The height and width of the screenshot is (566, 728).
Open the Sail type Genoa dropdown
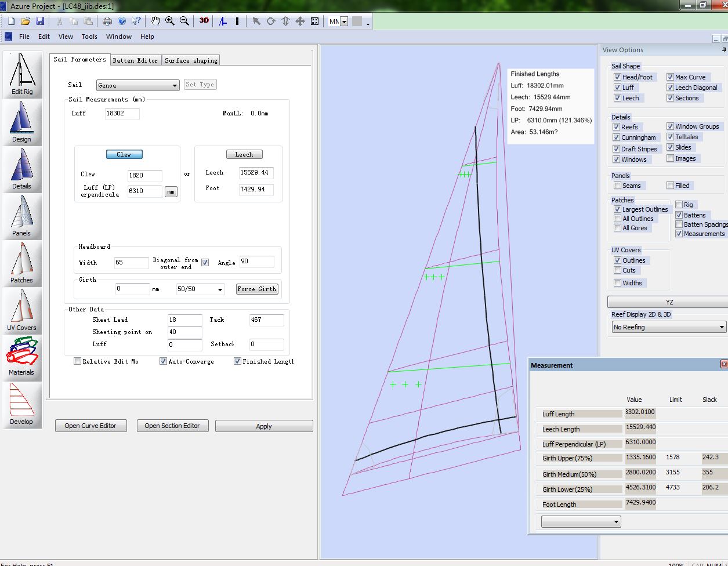coord(138,85)
